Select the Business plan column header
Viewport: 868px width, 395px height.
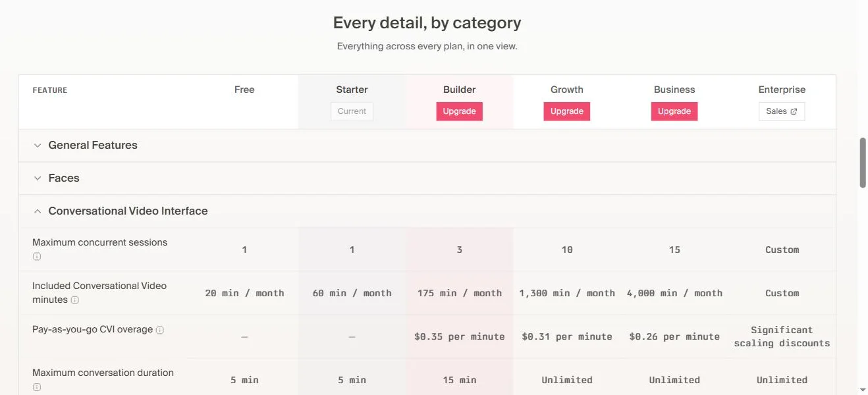tap(674, 90)
